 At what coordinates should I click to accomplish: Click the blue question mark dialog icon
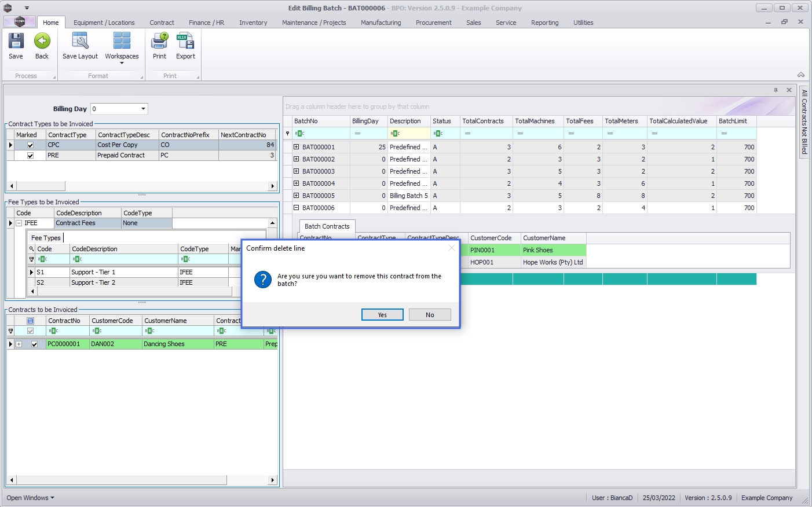pos(263,280)
